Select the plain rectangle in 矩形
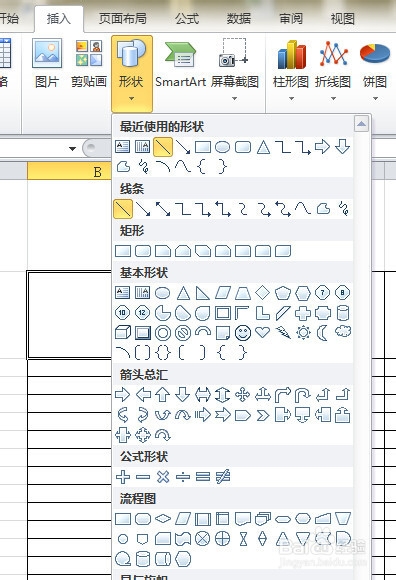The image size is (396, 580). (x=123, y=251)
